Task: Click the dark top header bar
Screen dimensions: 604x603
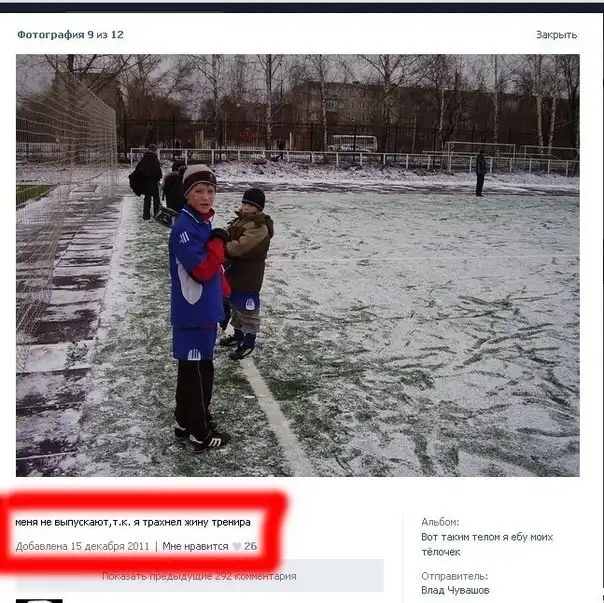Action: tap(302, 6)
